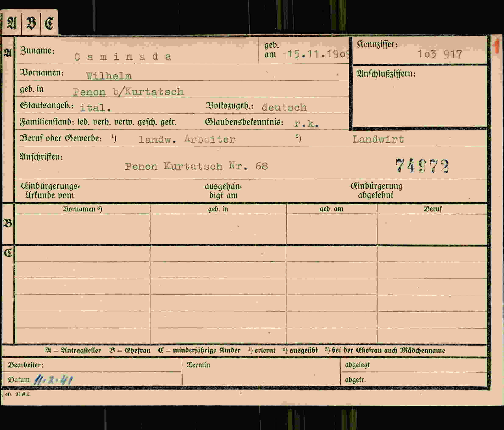
Task: Click the 'Volkszugeh.:' label
Action: pos(230,105)
